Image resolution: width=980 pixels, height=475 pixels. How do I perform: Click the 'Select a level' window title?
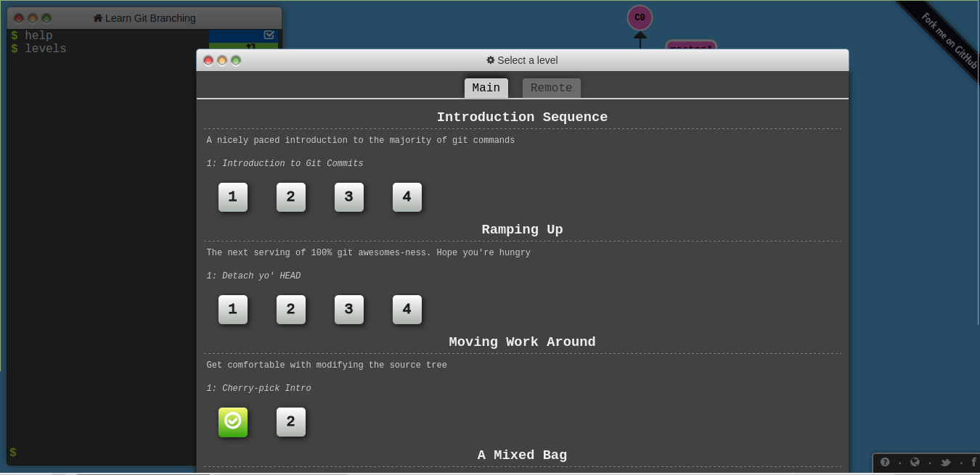coord(528,60)
